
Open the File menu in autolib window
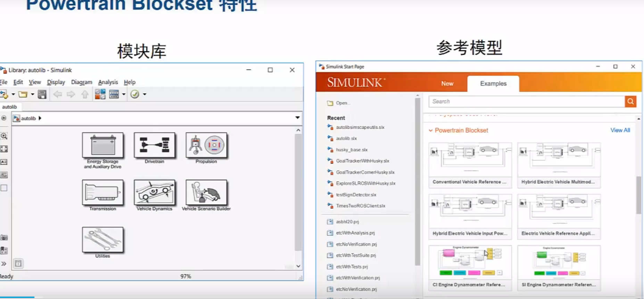(3, 82)
